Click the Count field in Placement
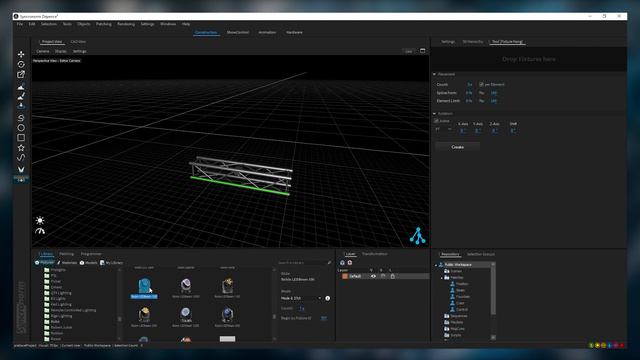The width and height of the screenshot is (640, 360). [x=469, y=84]
